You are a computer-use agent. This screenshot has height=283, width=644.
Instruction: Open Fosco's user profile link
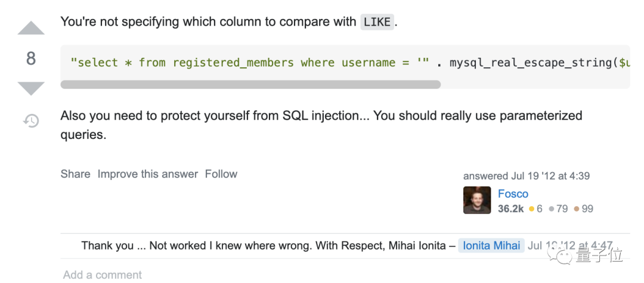513,194
